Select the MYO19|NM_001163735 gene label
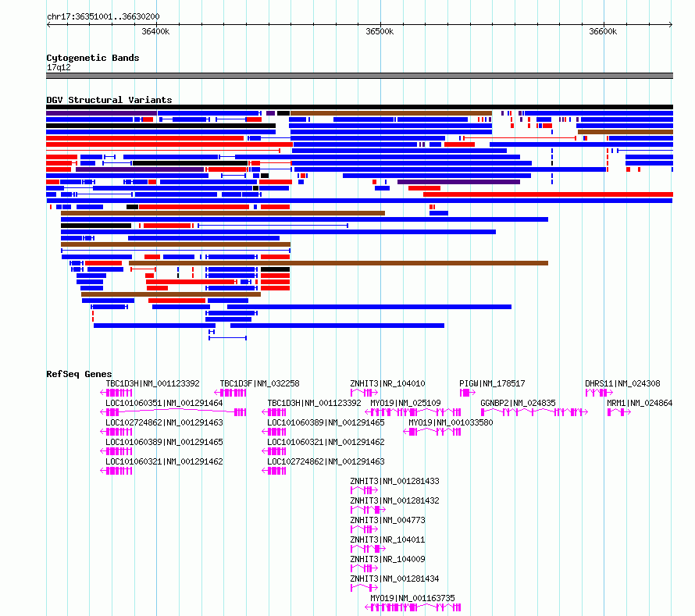 point(412,598)
